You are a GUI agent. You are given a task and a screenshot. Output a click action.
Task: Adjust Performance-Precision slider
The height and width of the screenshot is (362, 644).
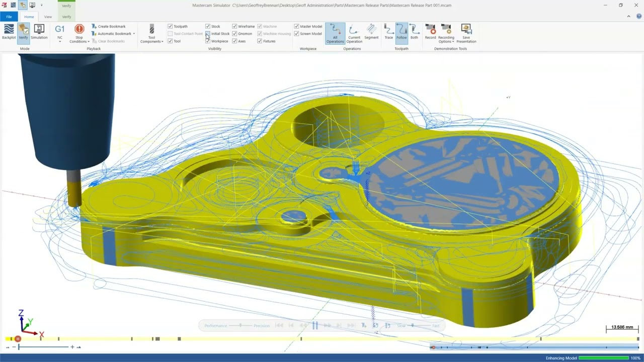click(240, 326)
